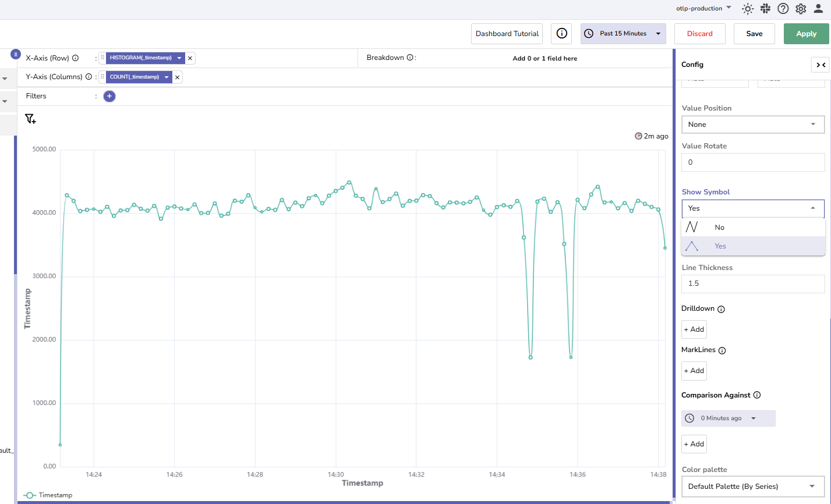Open the Color palette dropdown
This screenshot has width=831, height=504.
[x=752, y=486]
